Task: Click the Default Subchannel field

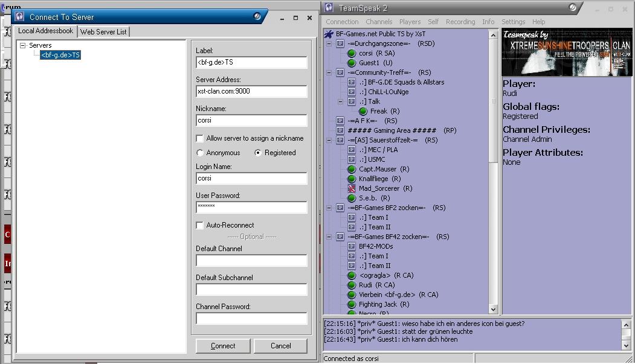Action: pyautogui.click(x=251, y=290)
